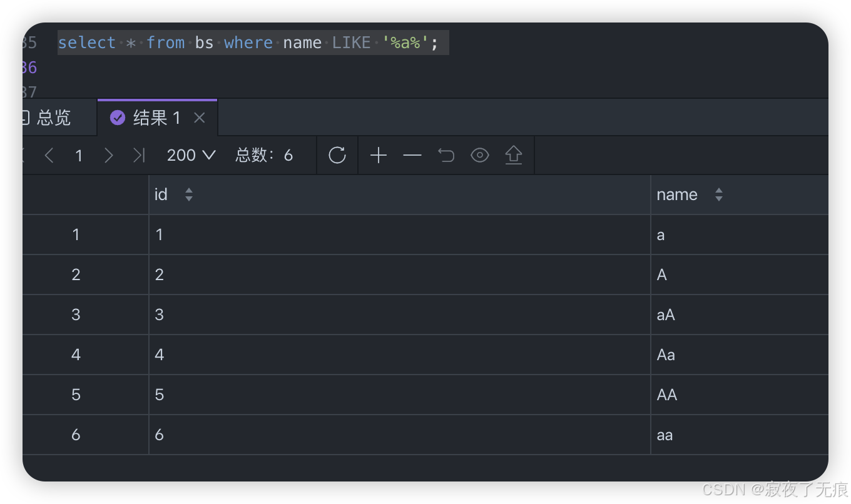Screen dimensions: 851x504
Task: Click id cell with value 2
Action: (x=400, y=275)
